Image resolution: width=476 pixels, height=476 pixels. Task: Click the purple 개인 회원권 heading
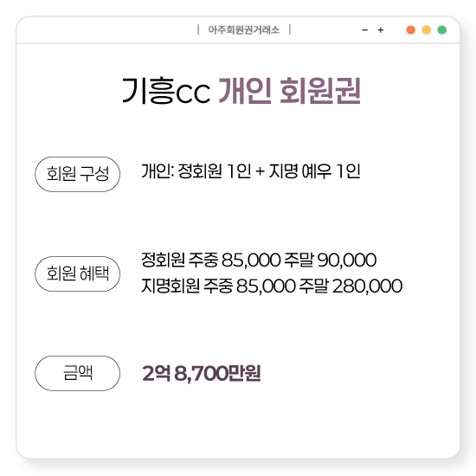click(x=290, y=91)
